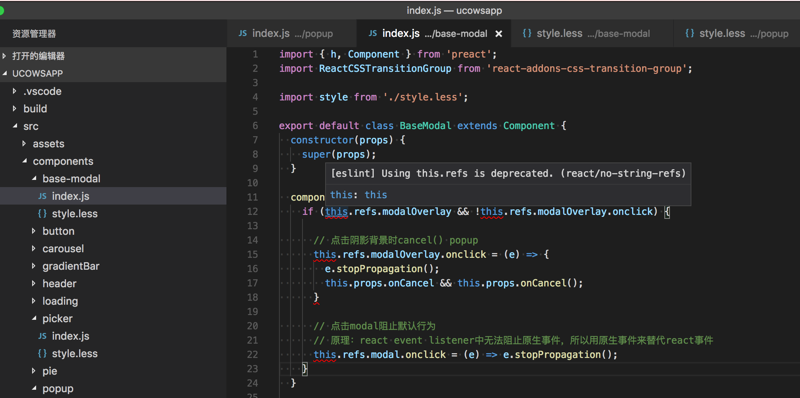The height and width of the screenshot is (398, 800).
Task: Click 'this.refs.modal.onclick' on line 22
Action: tap(380, 354)
